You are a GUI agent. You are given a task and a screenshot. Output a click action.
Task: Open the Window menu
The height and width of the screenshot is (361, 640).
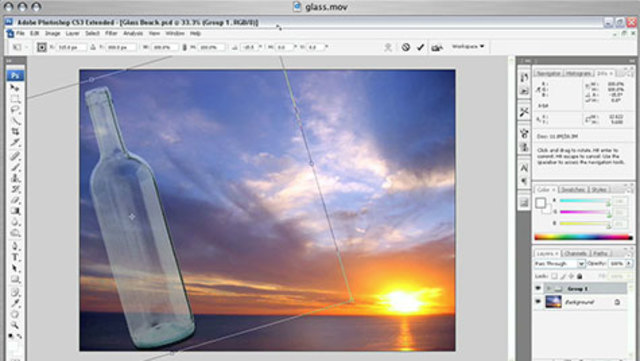click(175, 33)
